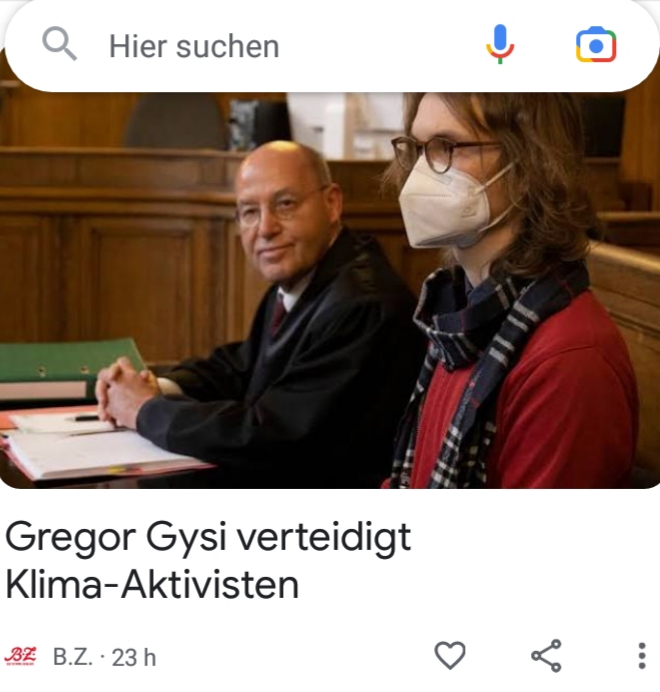
Task: Open the article via its courtroom photo
Action: click(330, 290)
